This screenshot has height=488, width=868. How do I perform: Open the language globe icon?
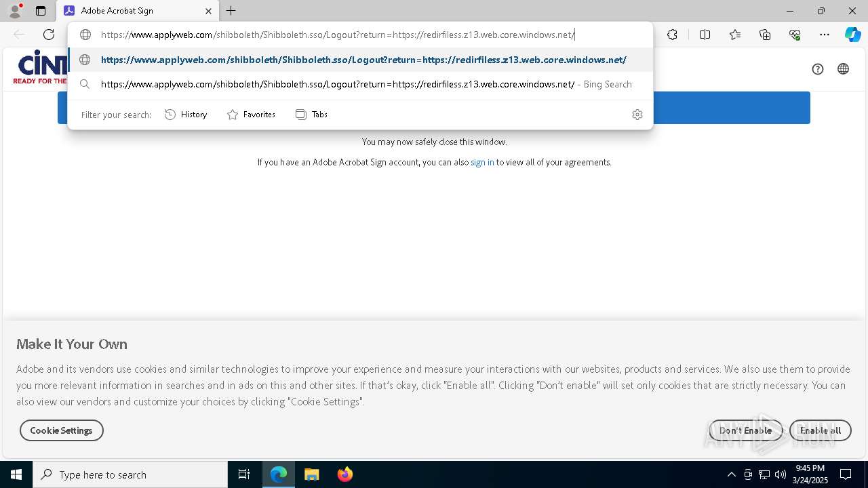tap(843, 68)
